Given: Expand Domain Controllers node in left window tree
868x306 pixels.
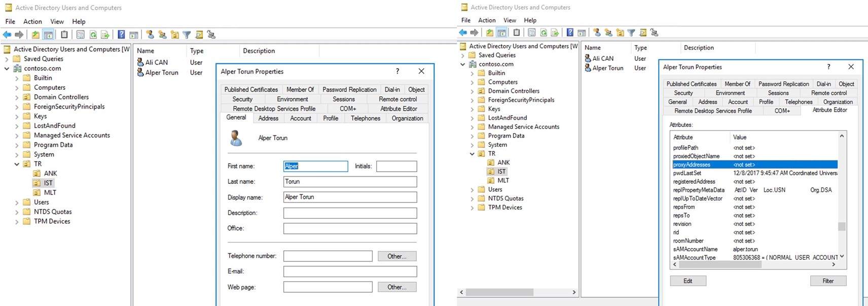Looking at the screenshot, I should click(x=17, y=97).
